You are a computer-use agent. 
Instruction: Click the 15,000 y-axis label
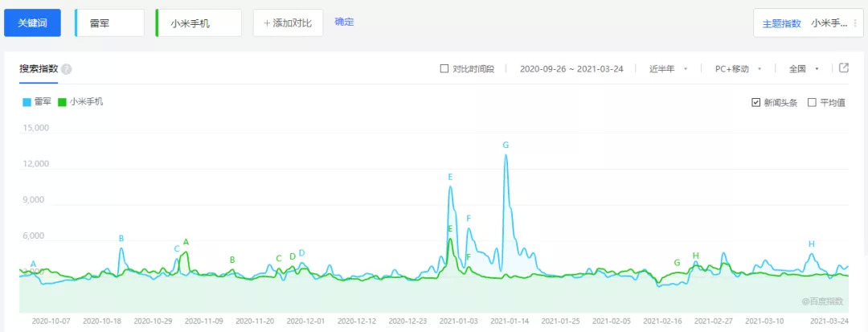(x=36, y=129)
